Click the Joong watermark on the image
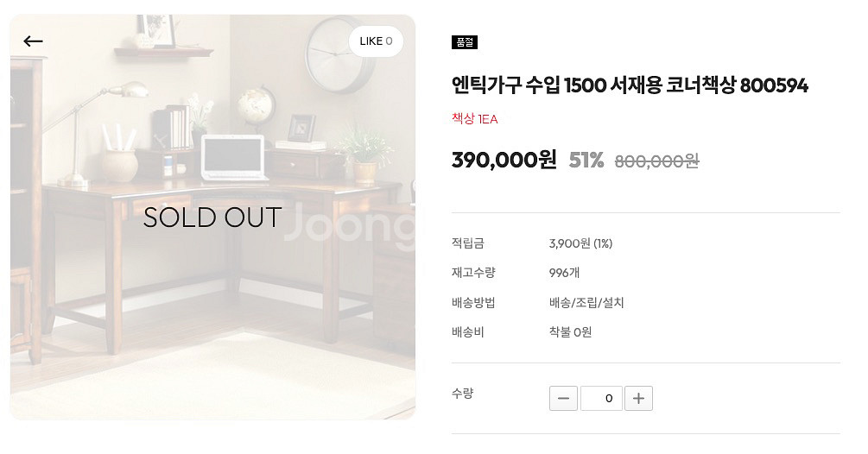This screenshot has width=868, height=454. pyautogui.click(x=350, y=223)
